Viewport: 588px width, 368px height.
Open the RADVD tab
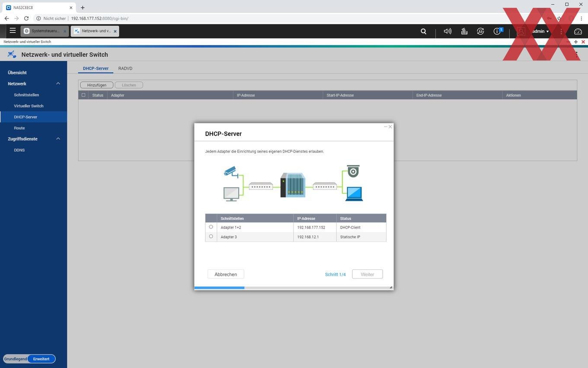coord(125,68)
